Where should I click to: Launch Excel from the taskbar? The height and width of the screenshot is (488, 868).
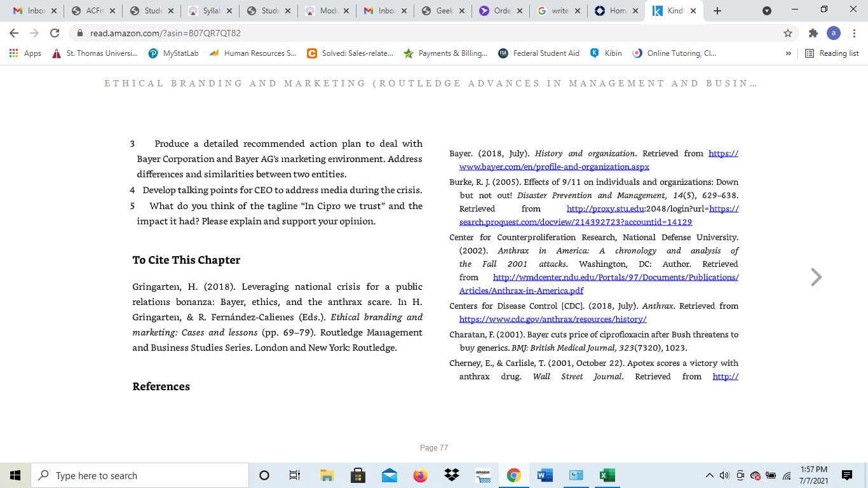[607, 475]
